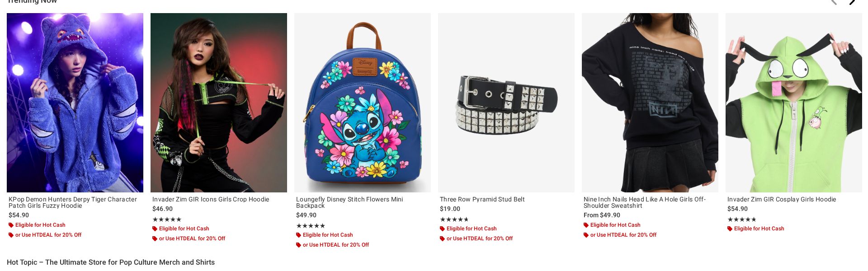This screenshot has width=868, height=271.
Task: Open the pyramid stud belt product image
Action: [x=506, y=103]
